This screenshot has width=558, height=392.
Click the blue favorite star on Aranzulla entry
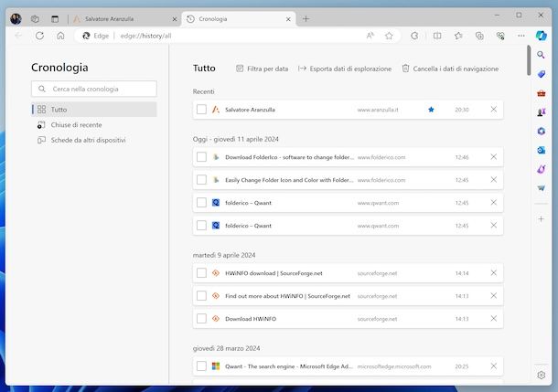pos(431,110)
